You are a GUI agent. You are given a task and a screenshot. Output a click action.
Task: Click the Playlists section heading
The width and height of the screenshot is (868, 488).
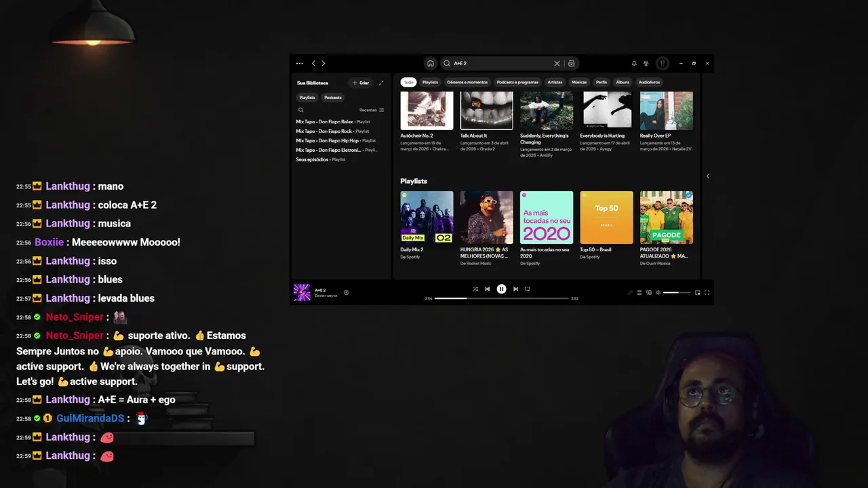pyautogui.click(x=414, y=181)
